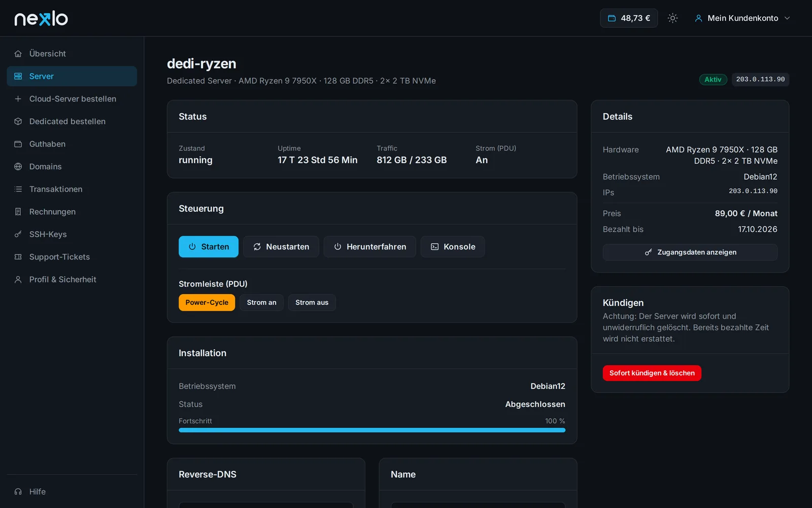This screenshot has height=508, width=812.
Task: Open Dedicated bestellen page
Action: tap(72, 121)
